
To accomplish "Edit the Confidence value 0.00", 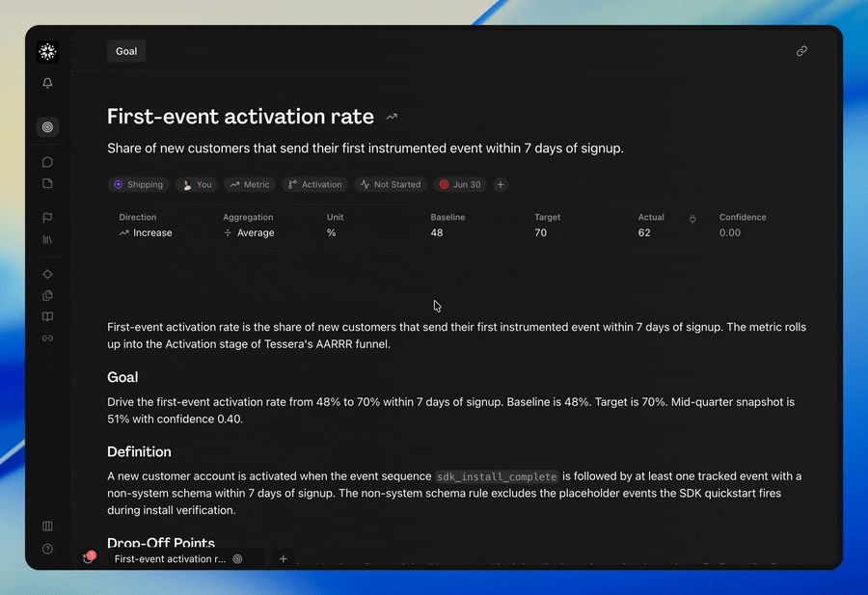I will (730, 233).
